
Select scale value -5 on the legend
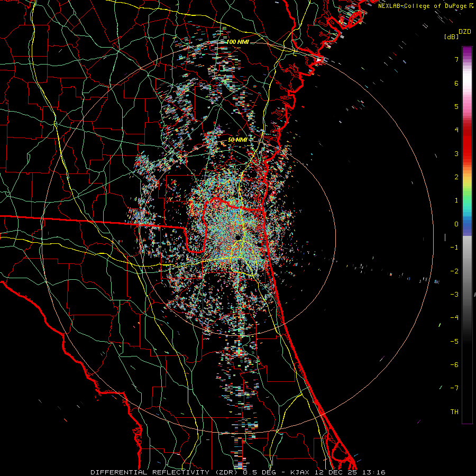[x=454, y=342]
